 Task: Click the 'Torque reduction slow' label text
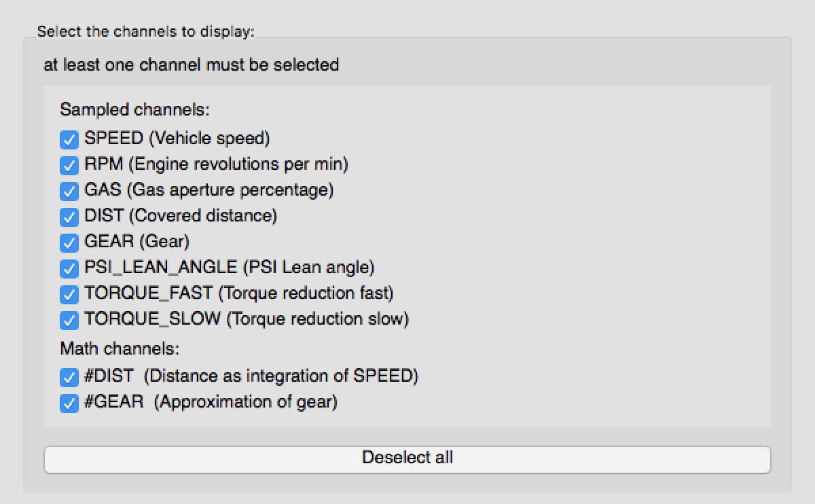pyautogui.click(x=317, y=319)
